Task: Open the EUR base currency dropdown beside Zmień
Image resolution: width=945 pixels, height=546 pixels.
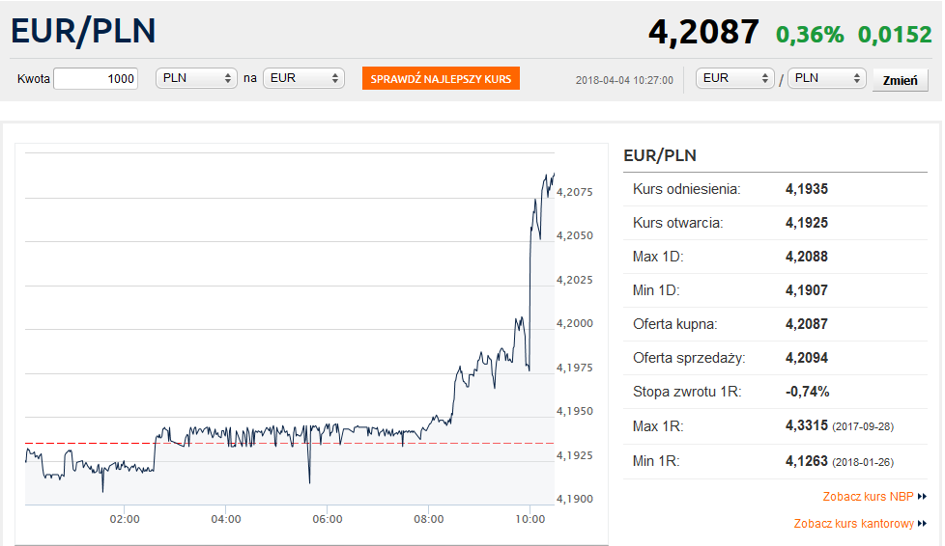Action: [735, 78]
